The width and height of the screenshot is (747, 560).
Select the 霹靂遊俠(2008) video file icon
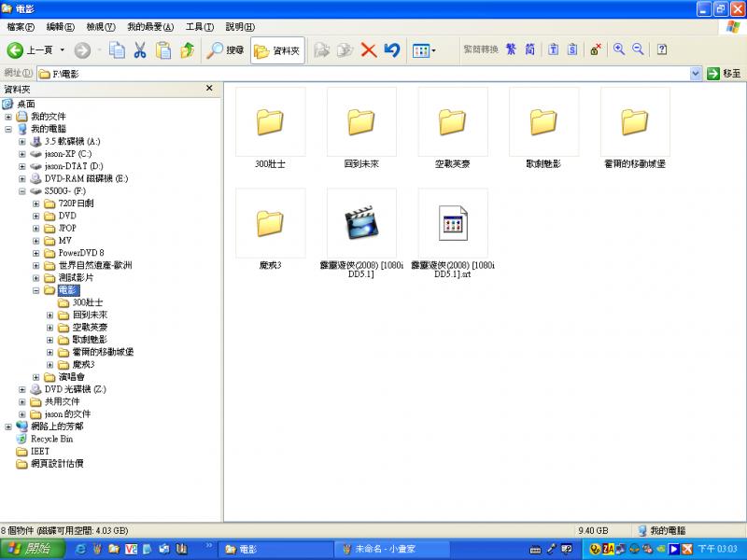click(361, 223)
